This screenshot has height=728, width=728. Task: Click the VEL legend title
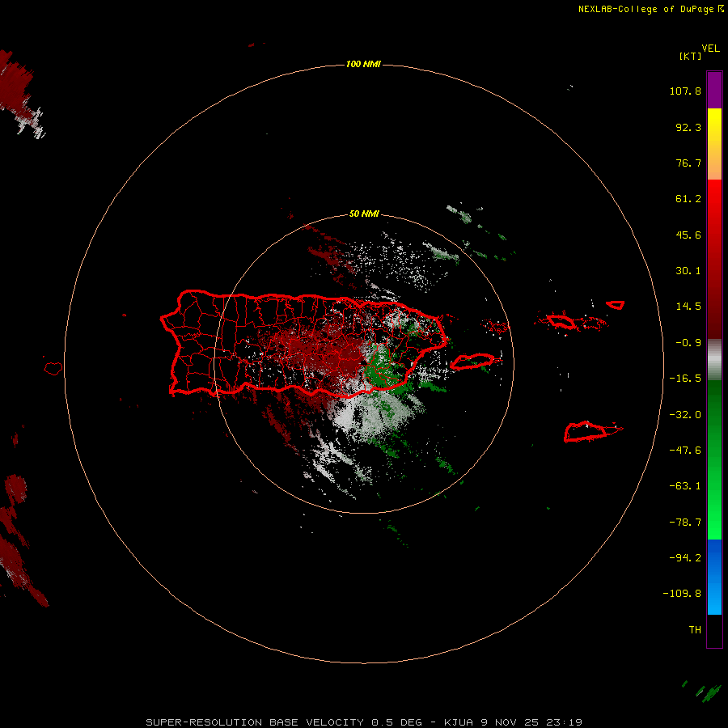[710, 49]
